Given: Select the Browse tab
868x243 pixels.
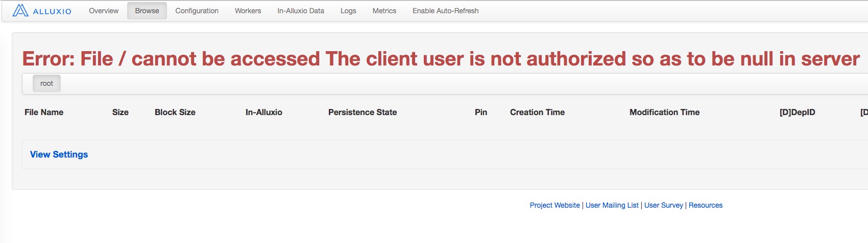Looking at the screenshot, I should click(147, 11).
